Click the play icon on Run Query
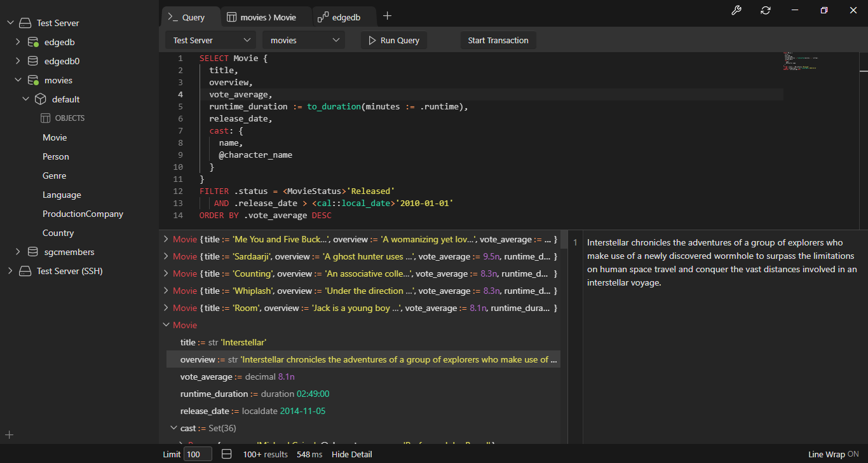This screenshot has height=463, width=868. pyautogui.click(x=372, y=40)
